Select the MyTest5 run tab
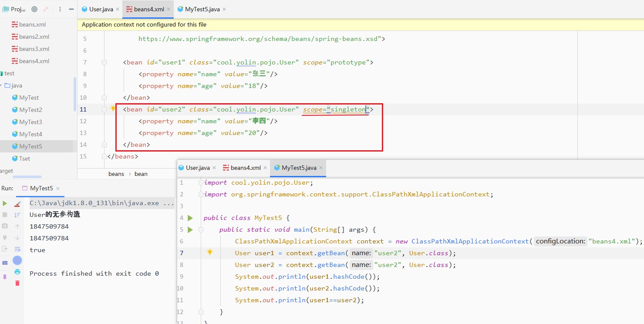This screenshot has width=644, height=324. point(41,188)
